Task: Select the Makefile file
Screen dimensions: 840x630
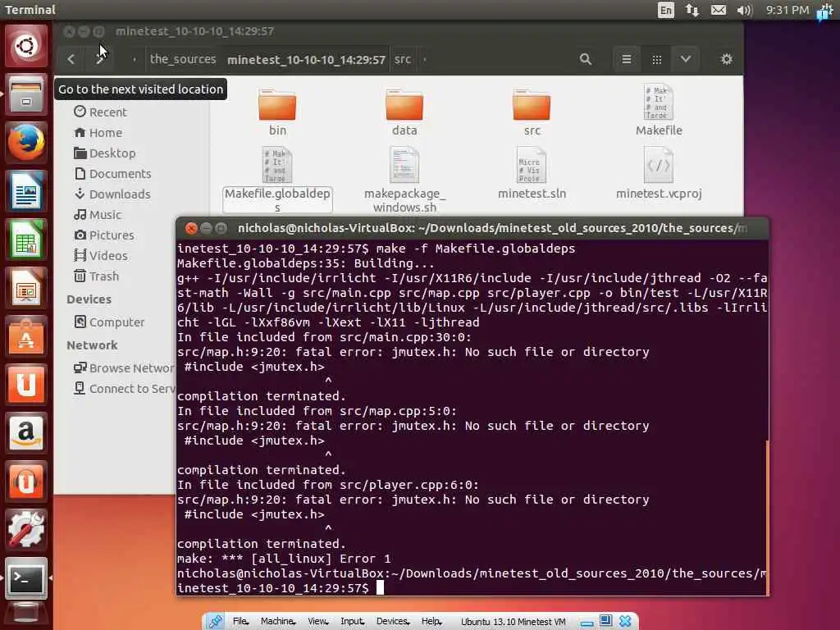Action: [659, 110]
